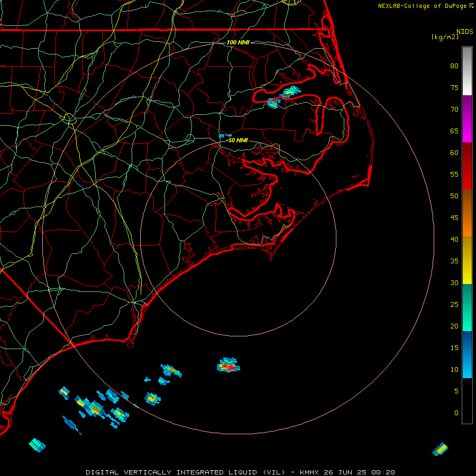Click the 60 value on the VIL scale
Image resolution: width=476 pixels, height=476 pixels.
454,153
